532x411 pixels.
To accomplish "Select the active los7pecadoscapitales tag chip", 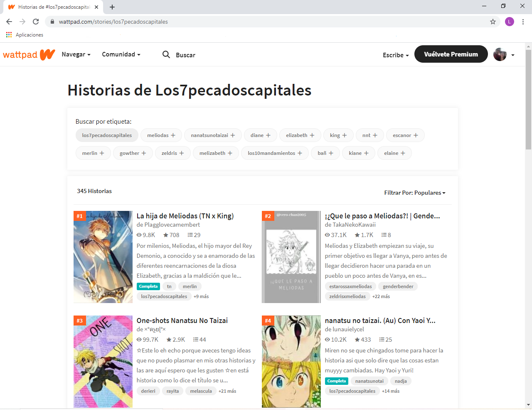I will click(107, 135).
